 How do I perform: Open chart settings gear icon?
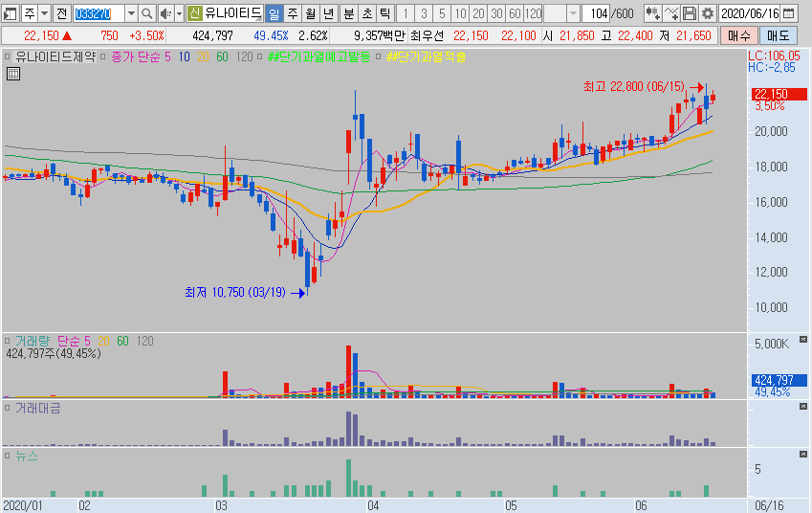[708, 13]
